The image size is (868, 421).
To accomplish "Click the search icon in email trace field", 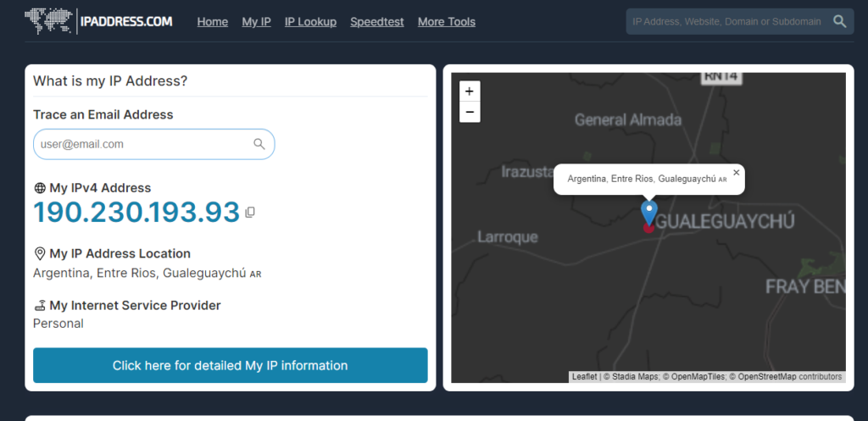I will pos(259,144).
